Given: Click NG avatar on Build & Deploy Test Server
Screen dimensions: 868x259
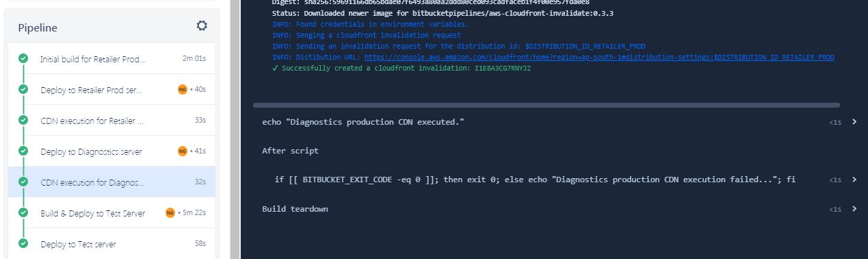Looking at the screenshot, I should pos(170,213).
